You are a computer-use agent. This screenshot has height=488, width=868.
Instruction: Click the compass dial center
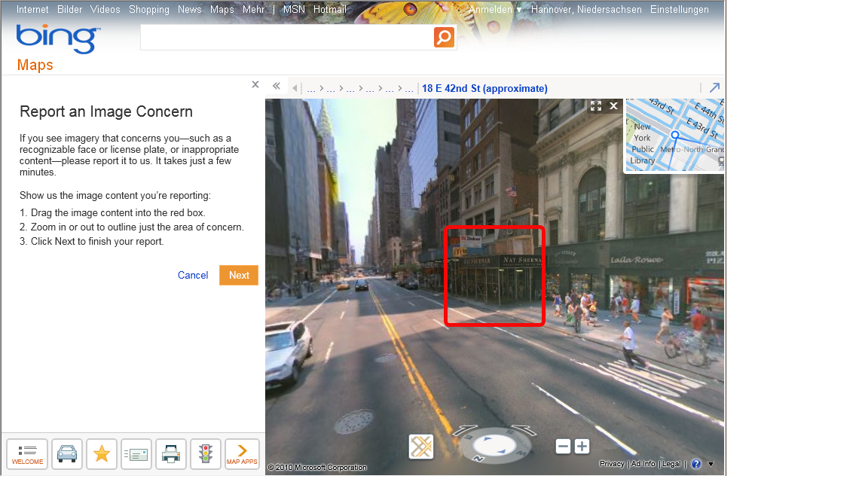pyautogui.click(x=494, y=445)
